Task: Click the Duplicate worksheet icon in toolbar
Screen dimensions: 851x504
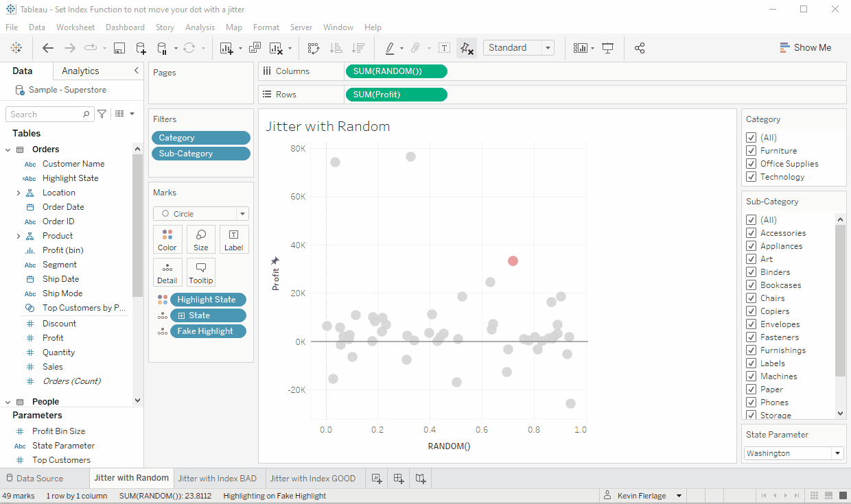Action: point(255,48)
